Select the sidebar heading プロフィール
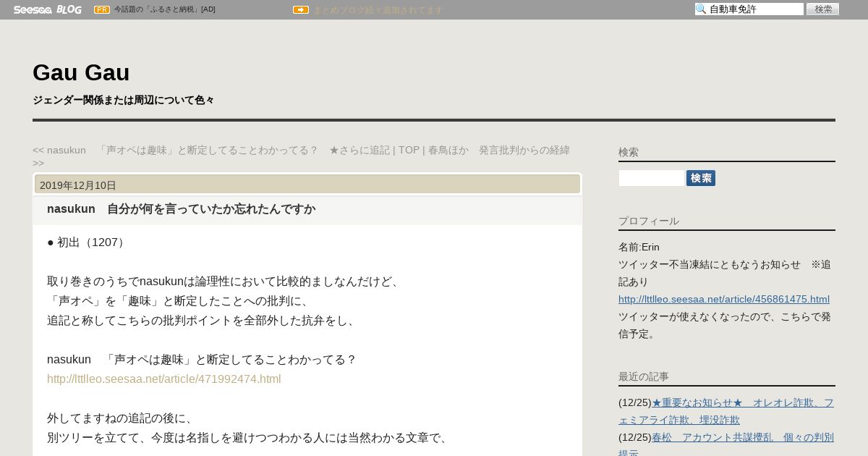This screenshot has height=456, width=868. pos(649,221)
